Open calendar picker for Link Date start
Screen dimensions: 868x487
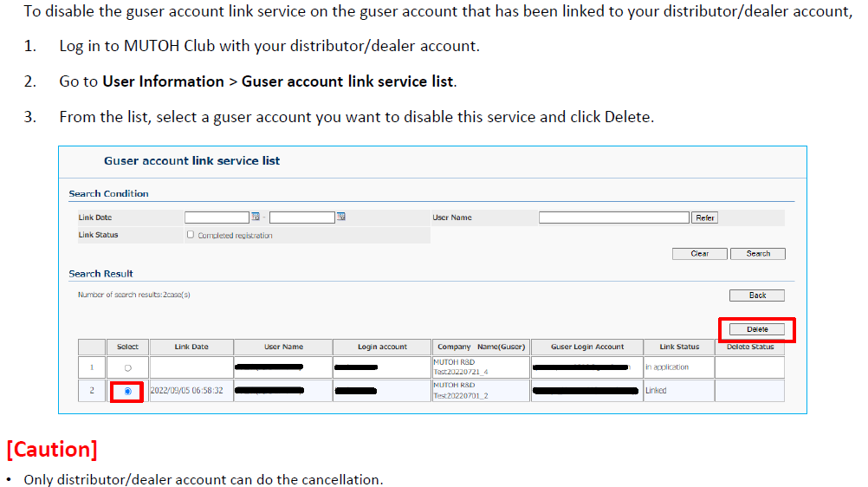pyautogui.click(x=256, y=217)
